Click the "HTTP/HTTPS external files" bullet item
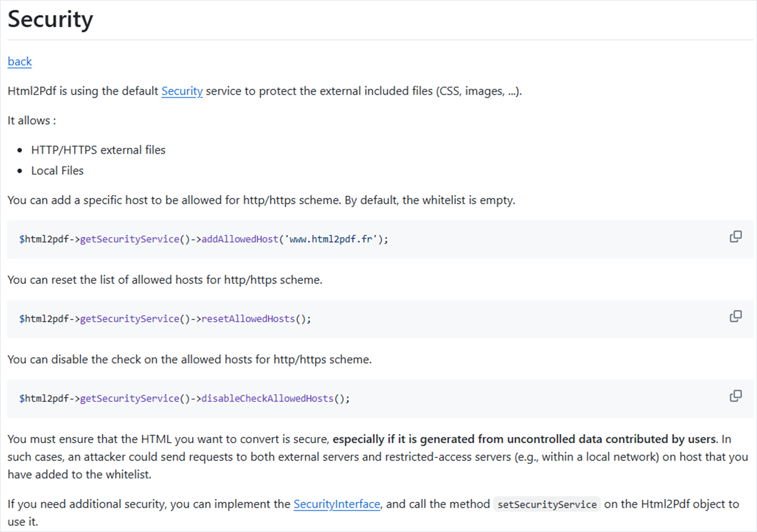The image size is (757, 532). coord(98,150)
